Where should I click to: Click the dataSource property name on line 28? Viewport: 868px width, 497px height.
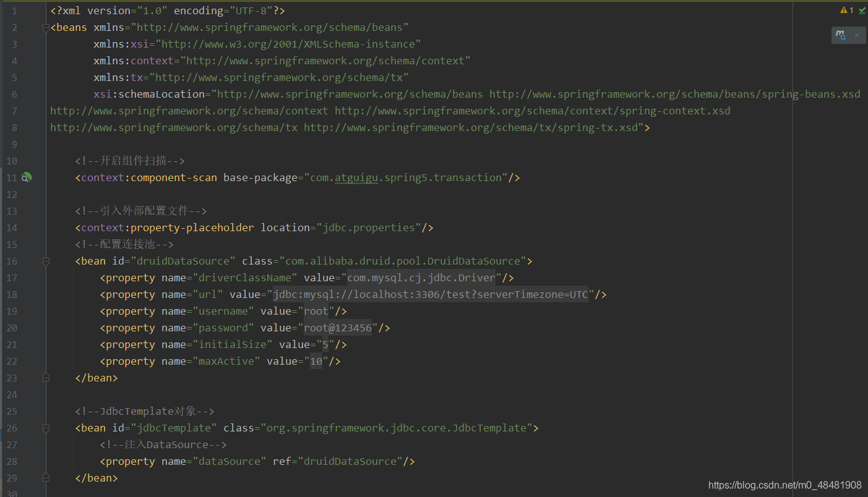pyautogui.click(x=230, y=461)
